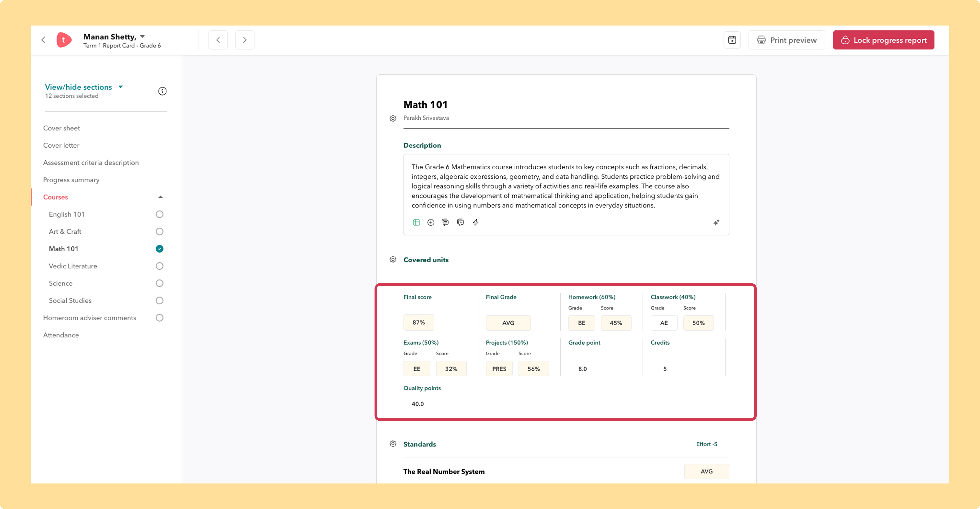Go to the previous student report

[218, 40]
